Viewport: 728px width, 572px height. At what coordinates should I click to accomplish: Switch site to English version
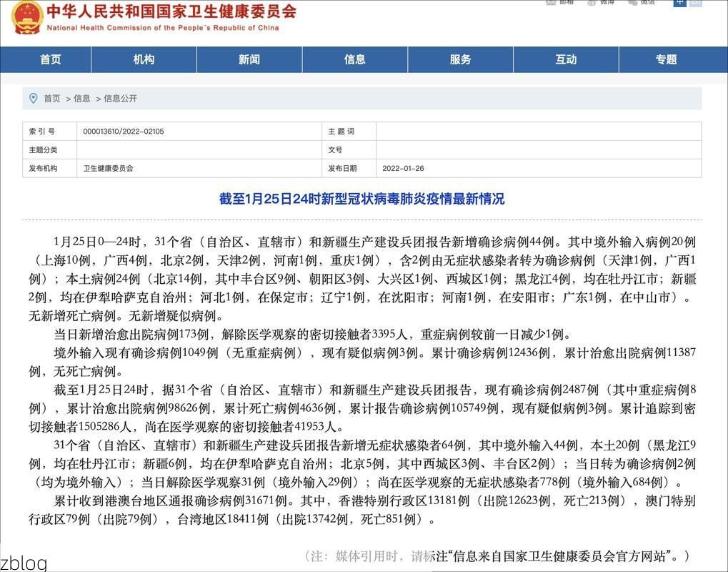coord(697,4)
